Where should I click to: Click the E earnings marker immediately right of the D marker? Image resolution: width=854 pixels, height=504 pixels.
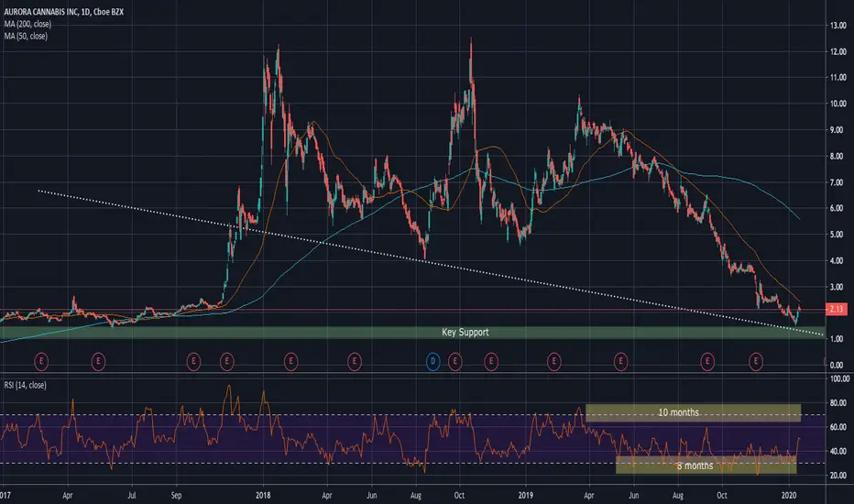coord(454,361)
